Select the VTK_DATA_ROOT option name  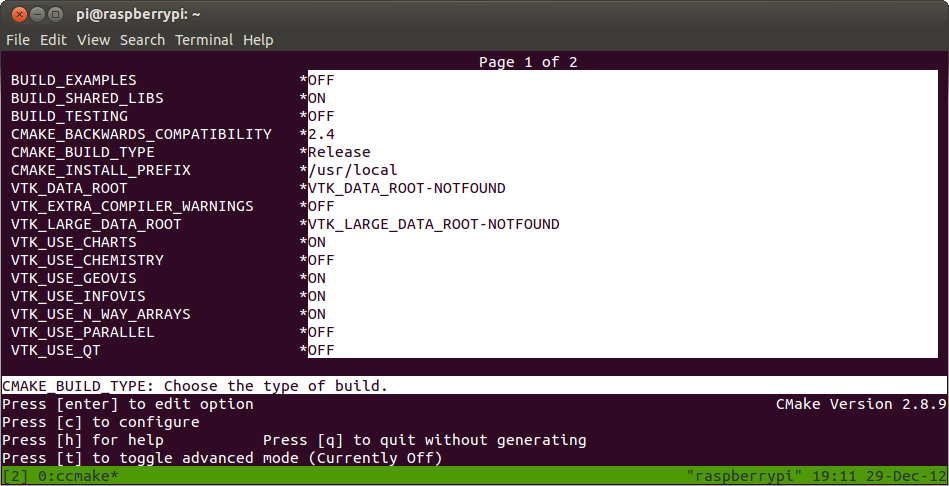click(69, 188)
